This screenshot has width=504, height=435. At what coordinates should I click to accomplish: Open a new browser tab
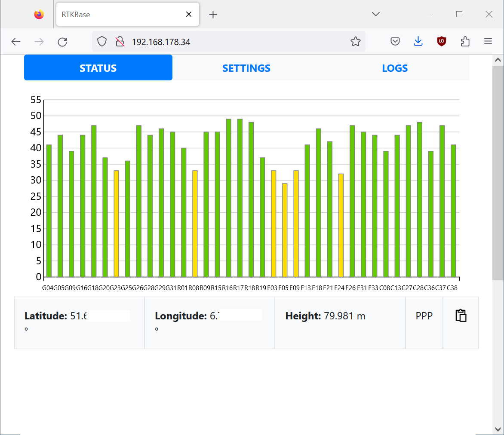pos(213,15)
